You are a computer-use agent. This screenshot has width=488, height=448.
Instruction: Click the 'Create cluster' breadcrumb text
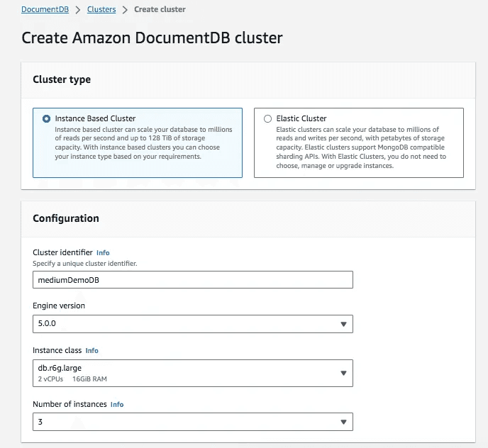[x=160, y=9]
